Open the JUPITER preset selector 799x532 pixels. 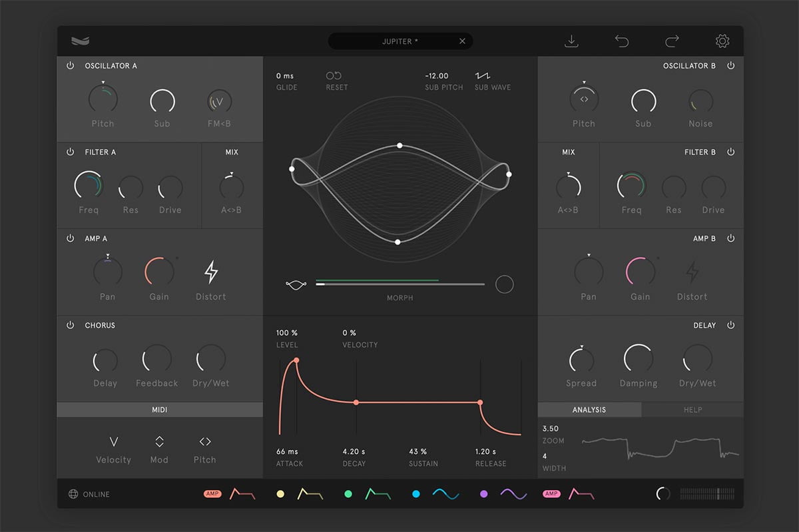click(400, 41)
